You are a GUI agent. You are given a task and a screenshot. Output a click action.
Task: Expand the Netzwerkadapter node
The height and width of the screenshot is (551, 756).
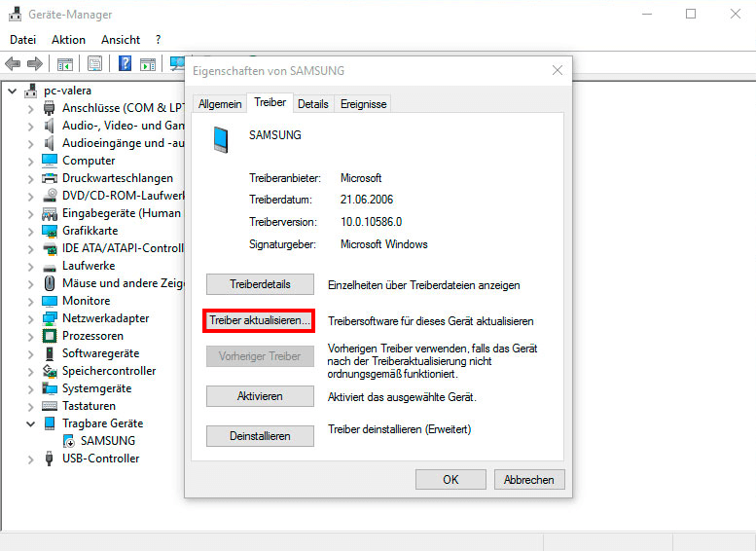30,319
